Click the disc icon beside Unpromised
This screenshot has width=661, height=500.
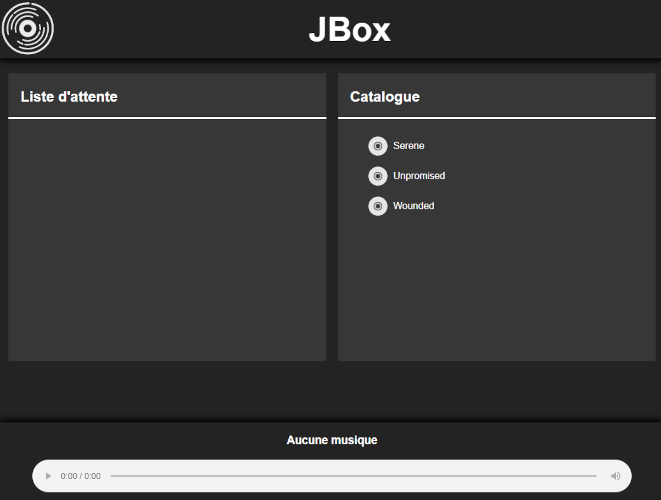coord(378,176)
